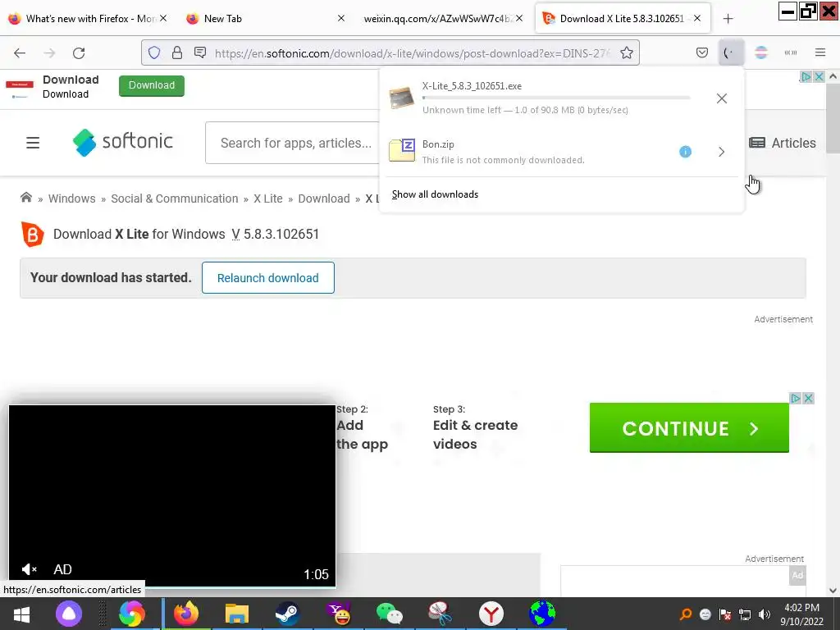This screenshot has width=840, height=630.
Task: Close the What's new with Firefox tab
Action: point(163,18)
